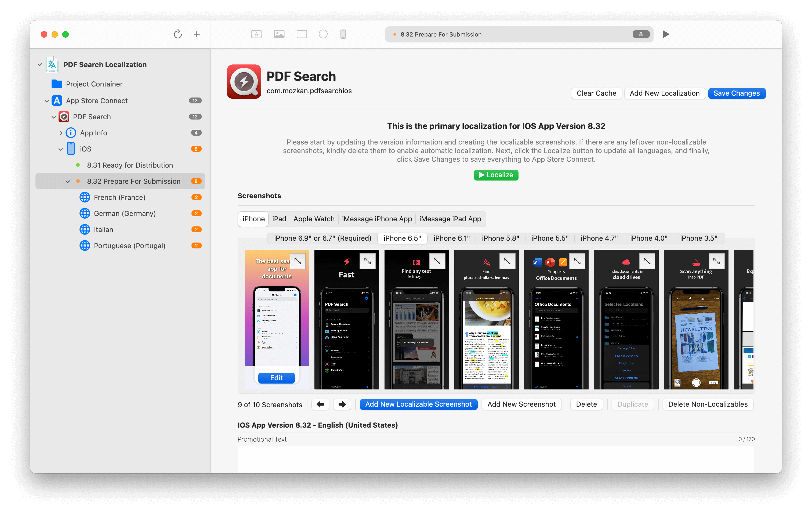Click the plus add icon in the toolbar
This screenshot has width=812, height=513.
(x=197, y=34)
